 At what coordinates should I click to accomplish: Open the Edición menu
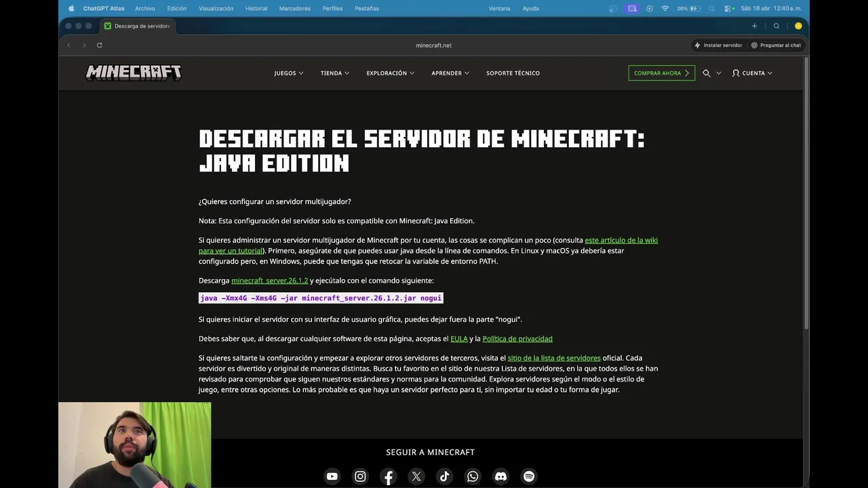click(176, 8)
